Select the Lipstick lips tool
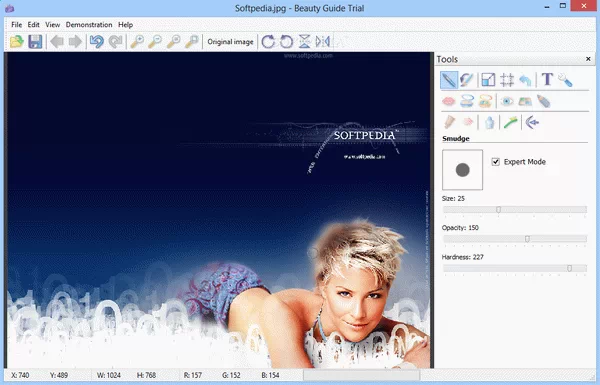The image size is (600, 385). click(449, 101)
